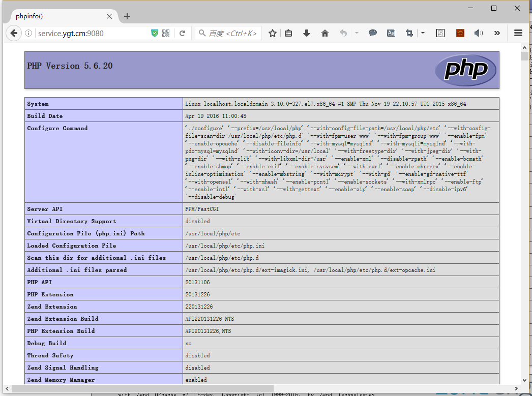Open the Firefox hamburger menu
The height and width of the screenshot is (396, 532).
coord(518,33)
